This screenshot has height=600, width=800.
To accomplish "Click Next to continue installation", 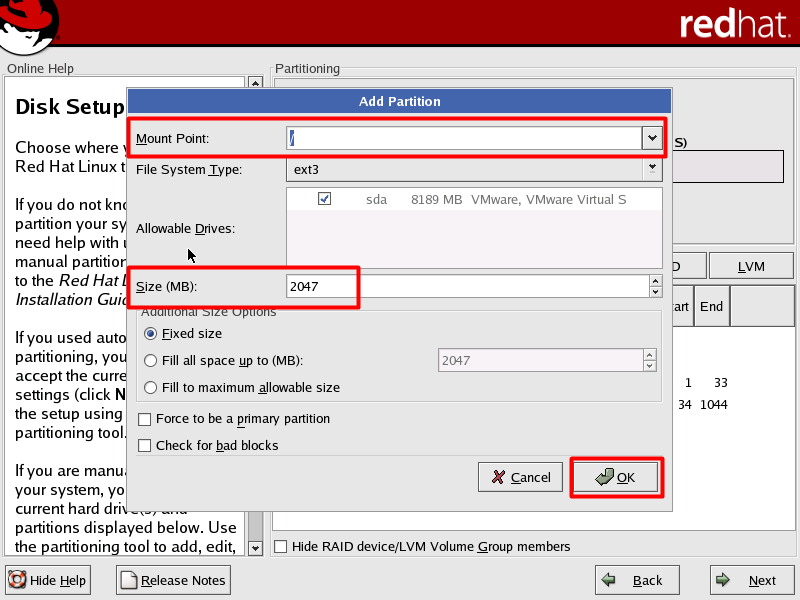I will point(752,580).
